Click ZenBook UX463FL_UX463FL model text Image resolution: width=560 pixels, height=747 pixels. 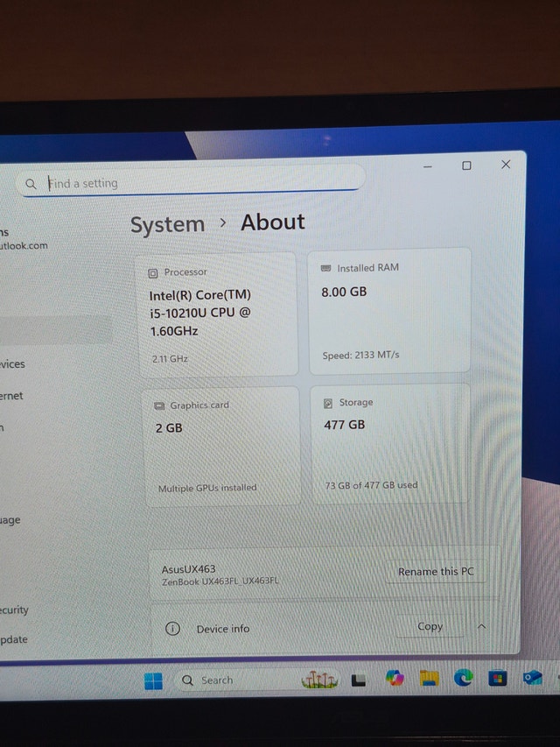(220, 581)
